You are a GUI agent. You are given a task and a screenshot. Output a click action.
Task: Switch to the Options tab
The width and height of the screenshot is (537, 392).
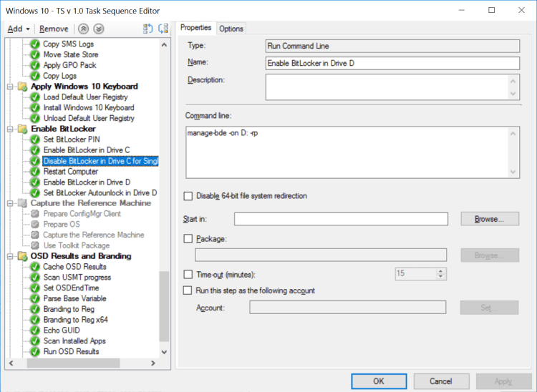[231, 29]
